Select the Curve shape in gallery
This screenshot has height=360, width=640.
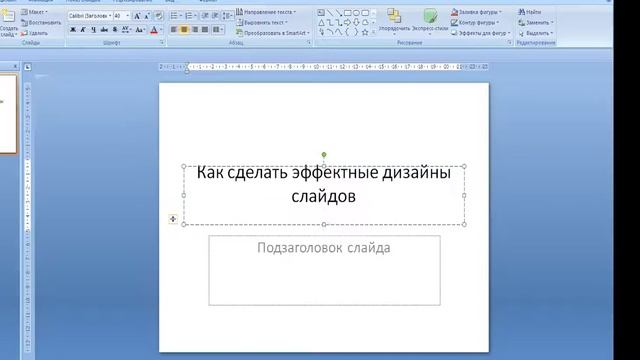[339, 32]
